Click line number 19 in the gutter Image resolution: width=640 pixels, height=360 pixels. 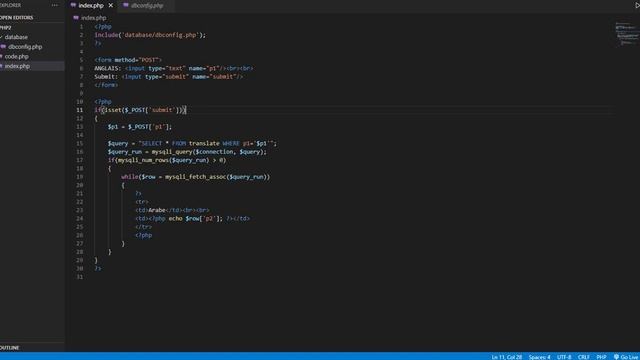79,177
